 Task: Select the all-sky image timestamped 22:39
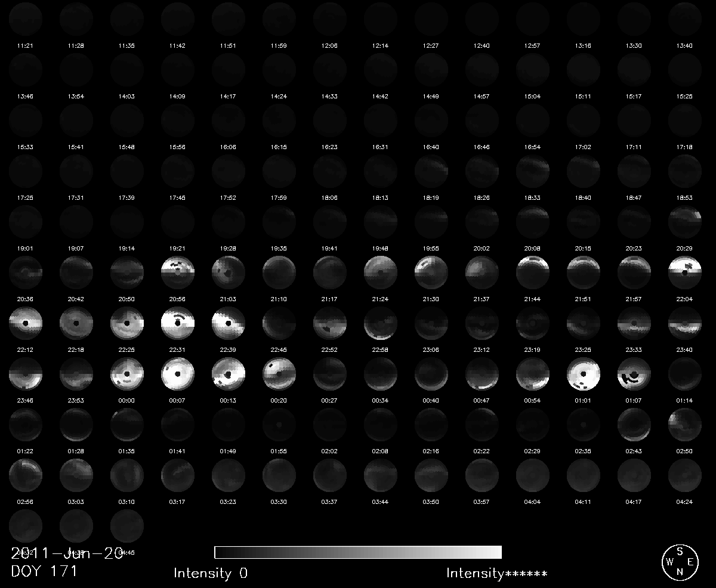[229, 323]
